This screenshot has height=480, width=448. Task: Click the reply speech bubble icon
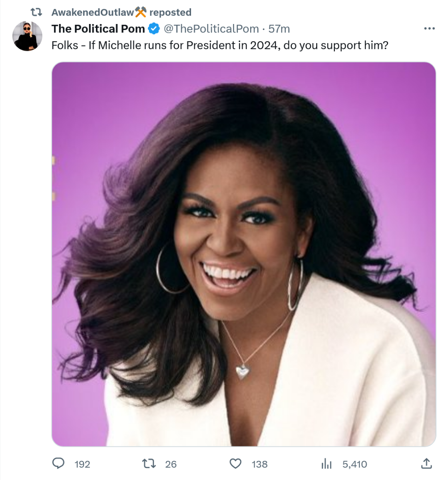pyautogui.click(x=59, y=464)
